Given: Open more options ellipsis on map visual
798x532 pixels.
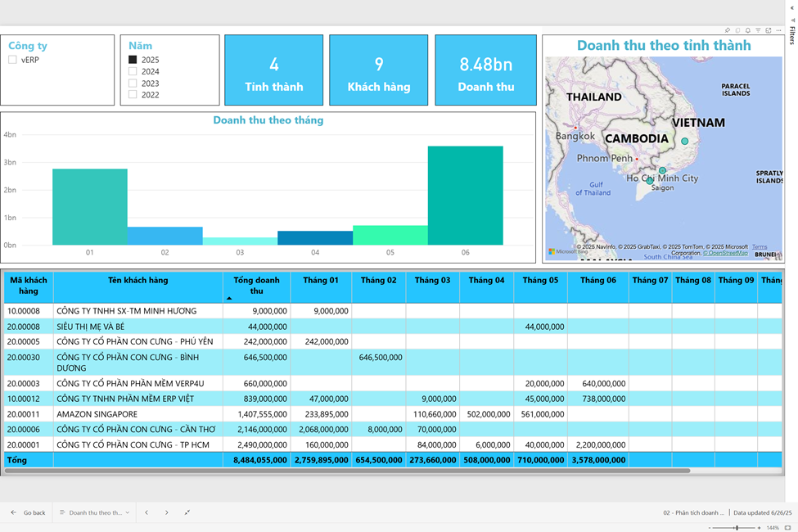Looking at the screenshot, I should point(778,30).
